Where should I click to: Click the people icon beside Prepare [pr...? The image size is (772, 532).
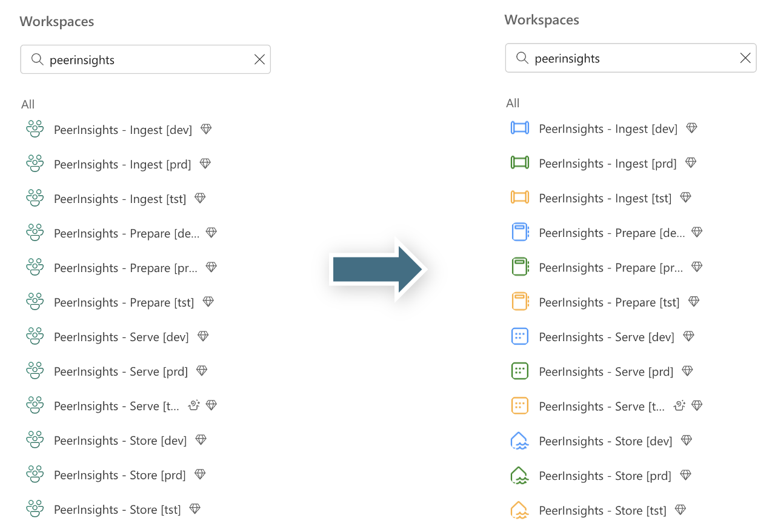(x=35, y=267)
